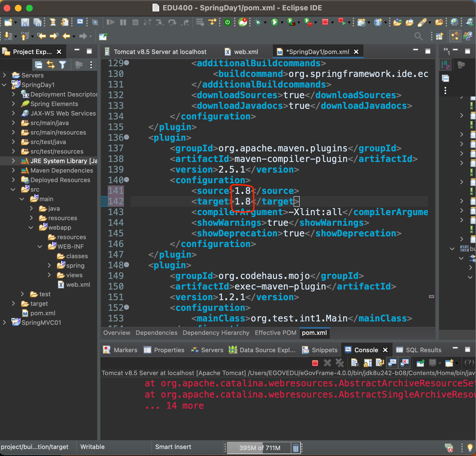Click the green Run button
The width and height of the screenshot is (476, 456).
coord(275,22)
